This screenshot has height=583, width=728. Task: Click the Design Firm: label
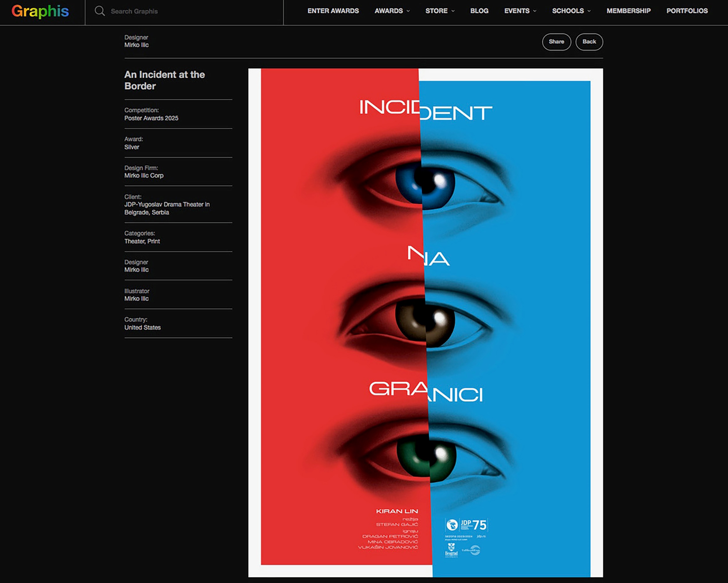[x=141, y=168]
